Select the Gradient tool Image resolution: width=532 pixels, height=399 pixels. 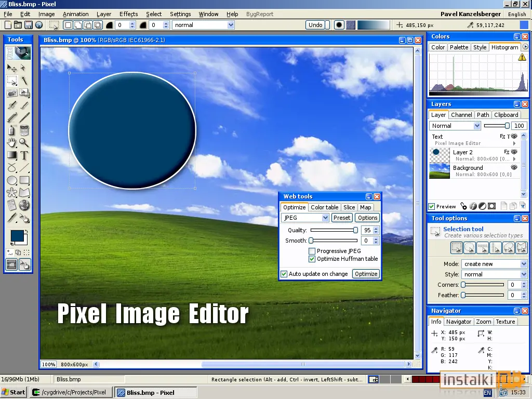pos(12,155)
